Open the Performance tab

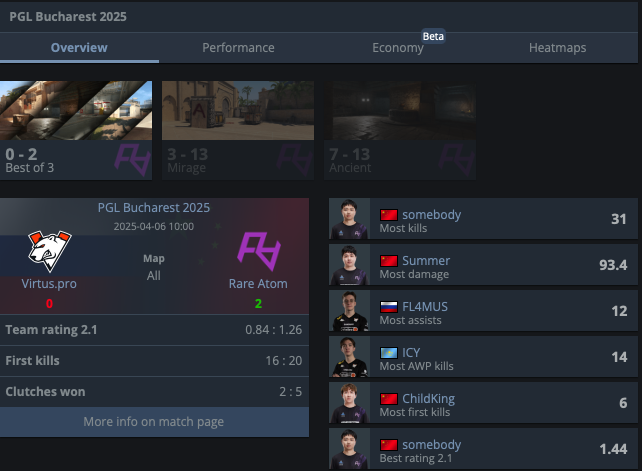(238, 48)
